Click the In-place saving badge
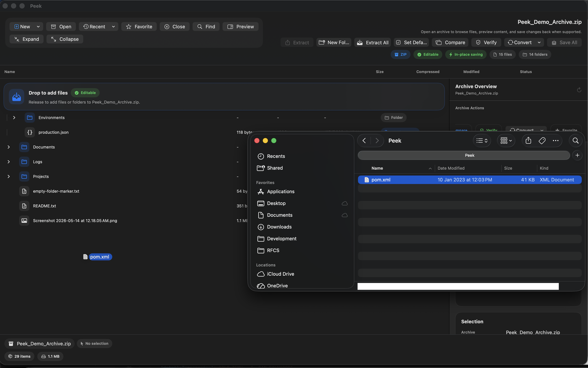 tap(465, 55)
